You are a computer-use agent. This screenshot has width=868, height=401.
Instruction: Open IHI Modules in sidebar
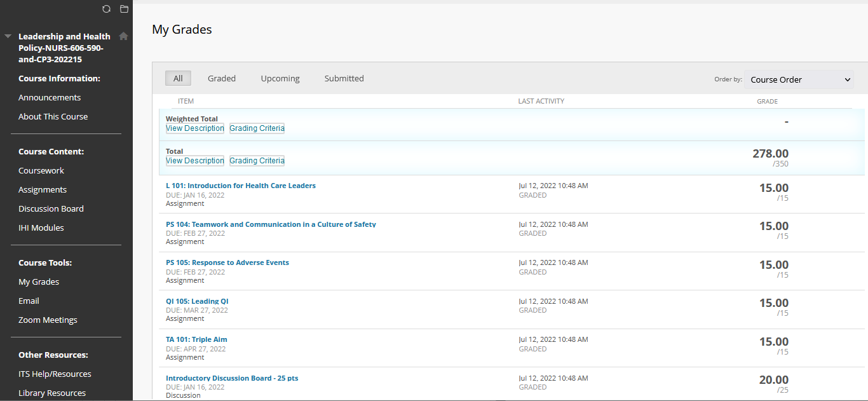[x=41, y=228]
